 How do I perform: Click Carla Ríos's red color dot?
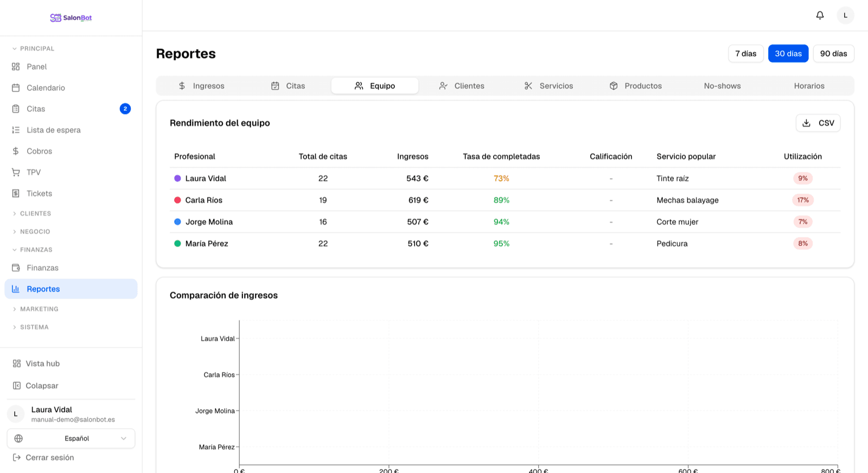tap(177, 200)
